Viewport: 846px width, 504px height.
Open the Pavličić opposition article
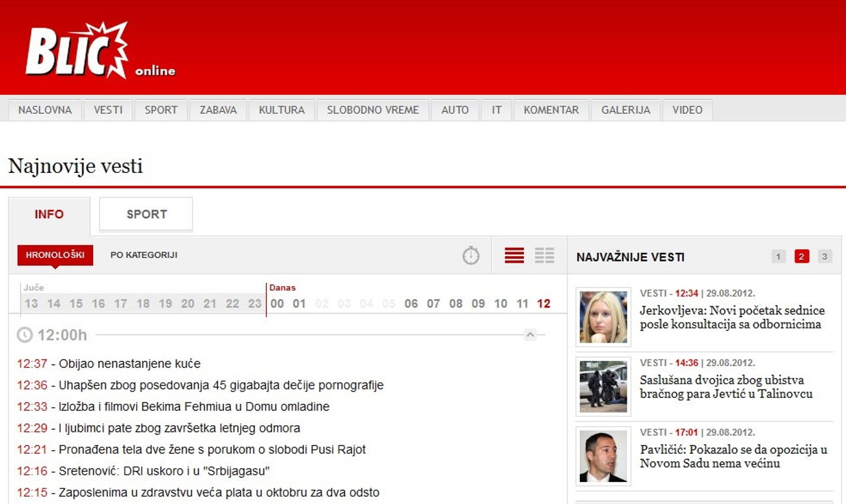pyautogui.click(x=728, y=457)
